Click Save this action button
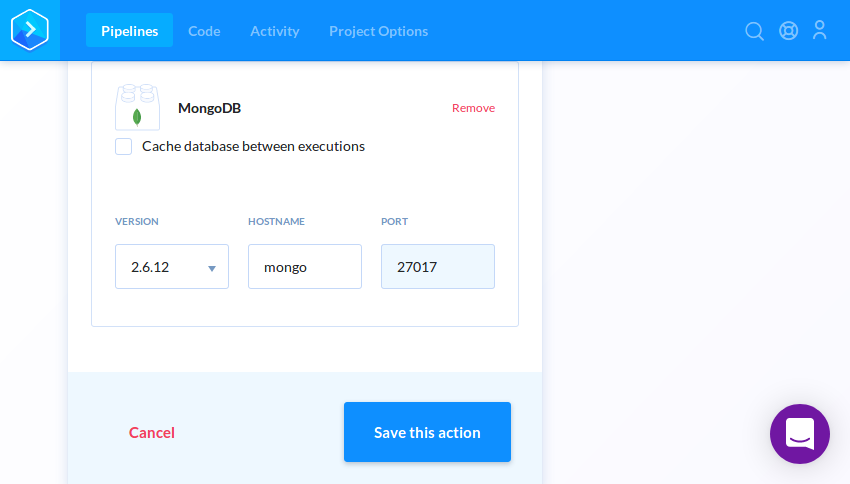850x484 pixels. point(427,432)
